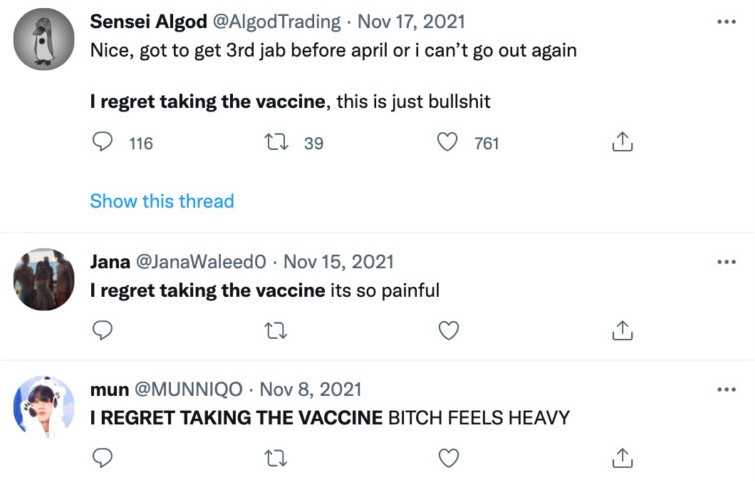Like Sensei Algod's tweet

point(449,143)
